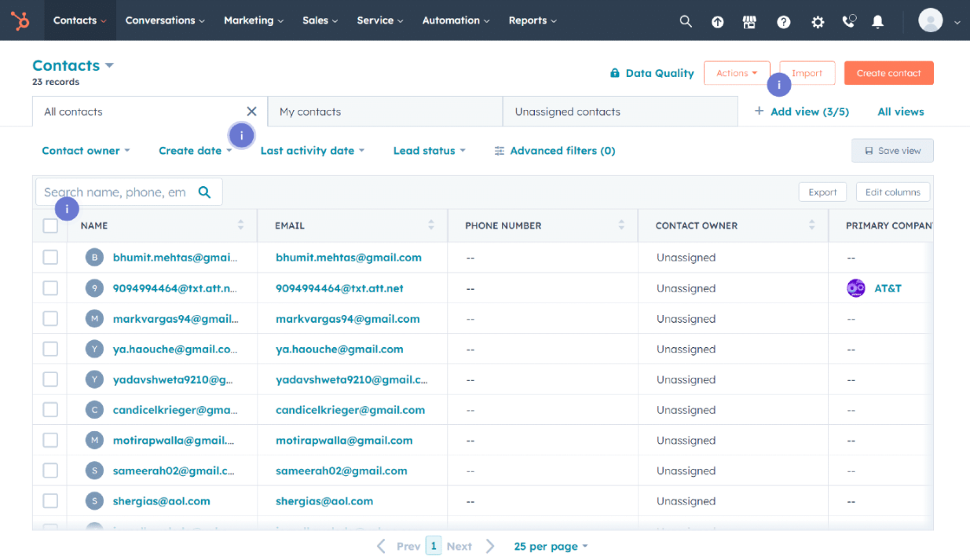Click the upgrade arrow icon
970x560 pixels.
(x=718, y=22)
